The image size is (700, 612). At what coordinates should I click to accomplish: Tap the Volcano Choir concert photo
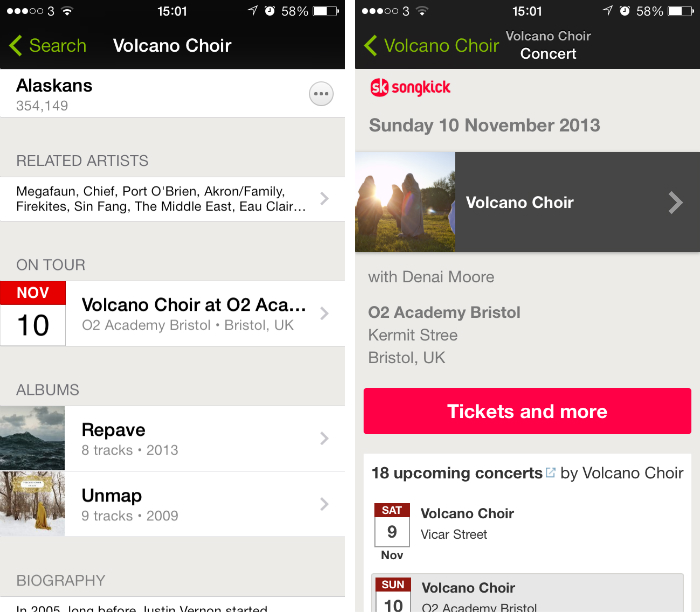tap(405, 202)
